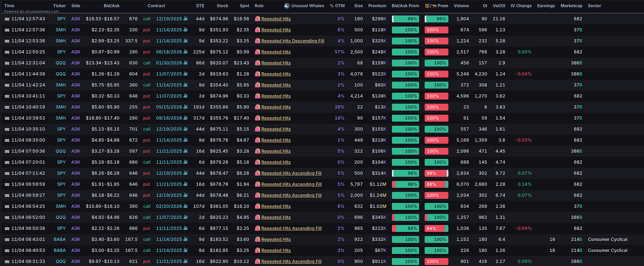Click the $23.34-$23.43 bid/ask value
This screenshot has height=266, width=644.
(103, 63)
